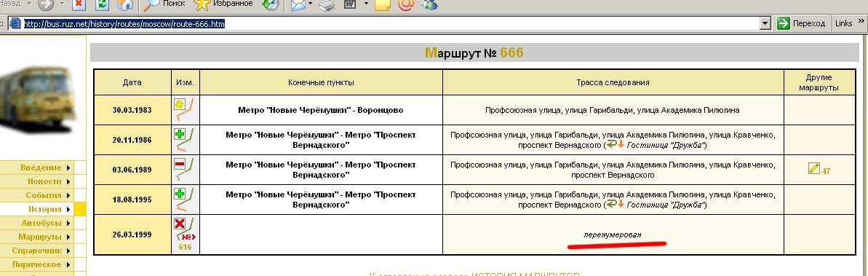
Task: Click the 03.06.1989 terminal points cell
Action: (321, 170)
